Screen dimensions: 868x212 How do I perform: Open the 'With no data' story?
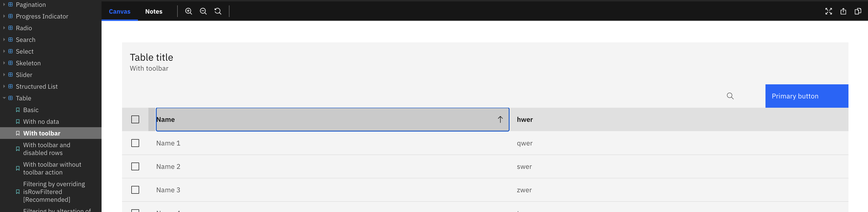(41, 122)
